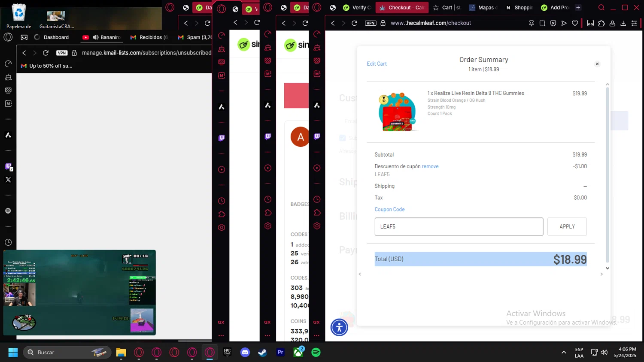Focus the coupon code field containing LEAF5

pos(459,226)
